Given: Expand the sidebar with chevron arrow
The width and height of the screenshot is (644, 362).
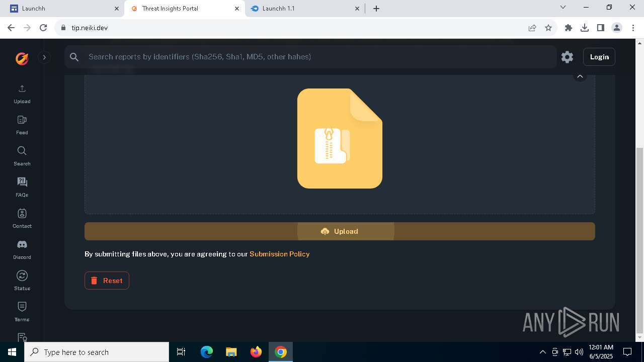Looking at the screenshot, I should click(x=44, y=57).
